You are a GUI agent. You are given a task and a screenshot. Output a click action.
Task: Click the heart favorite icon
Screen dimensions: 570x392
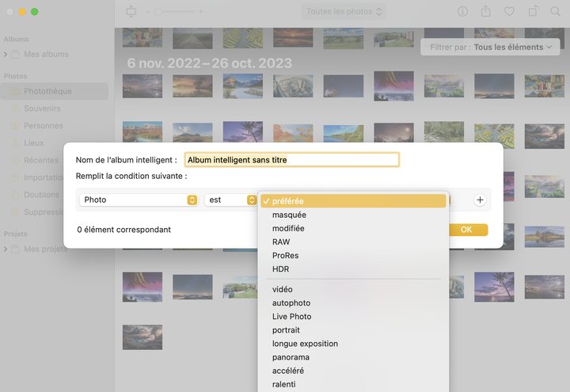509,12
